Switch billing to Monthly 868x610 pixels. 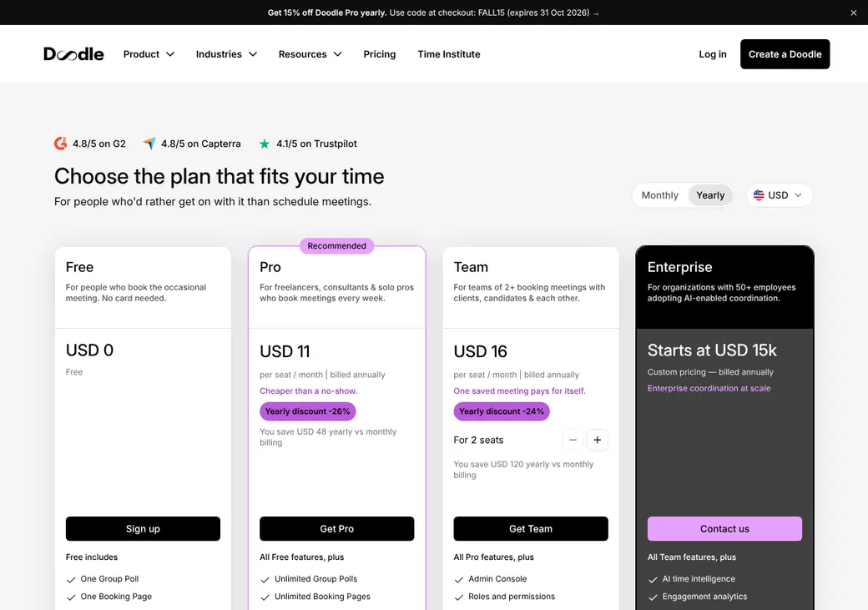(659, 194)
